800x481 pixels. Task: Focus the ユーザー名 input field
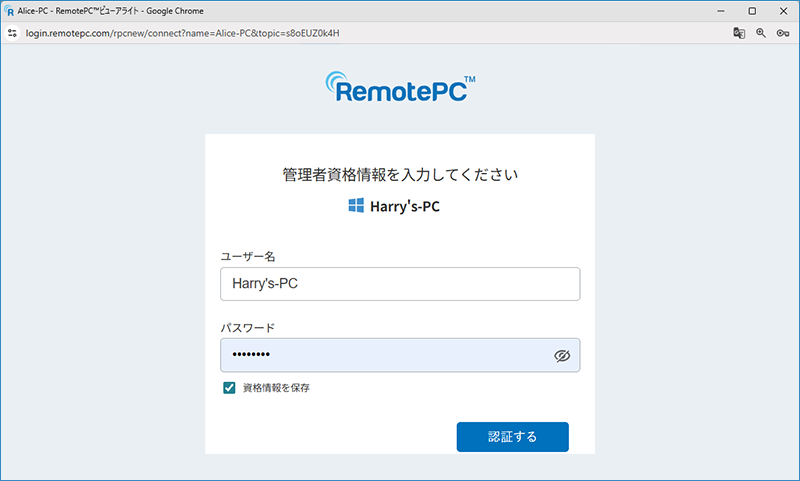pos(400,284)
